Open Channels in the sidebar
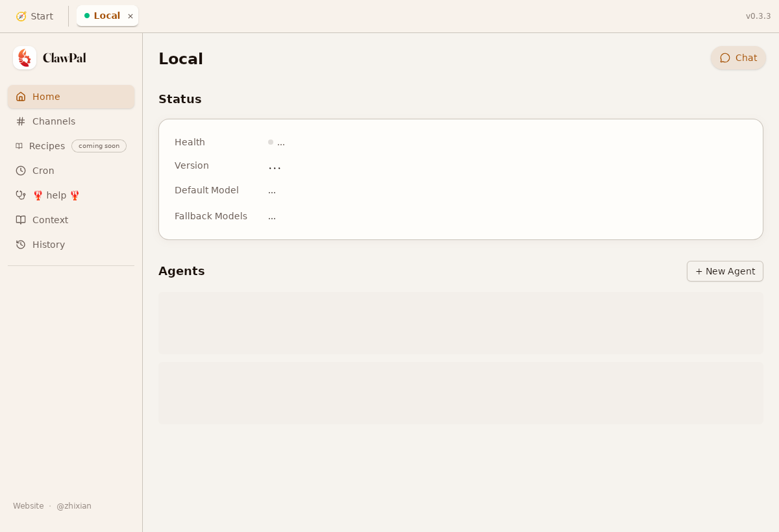This screenshot has height=532, width=779. (71, 121)
